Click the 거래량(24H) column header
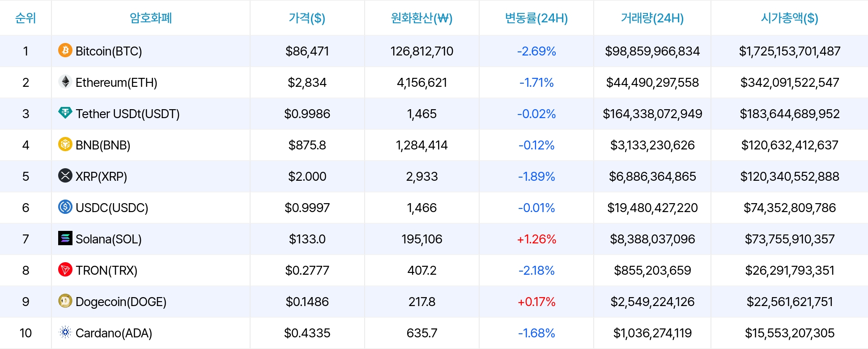Viewport: 868px width, 349px height. pyautogui.click(x=652, y=18)
